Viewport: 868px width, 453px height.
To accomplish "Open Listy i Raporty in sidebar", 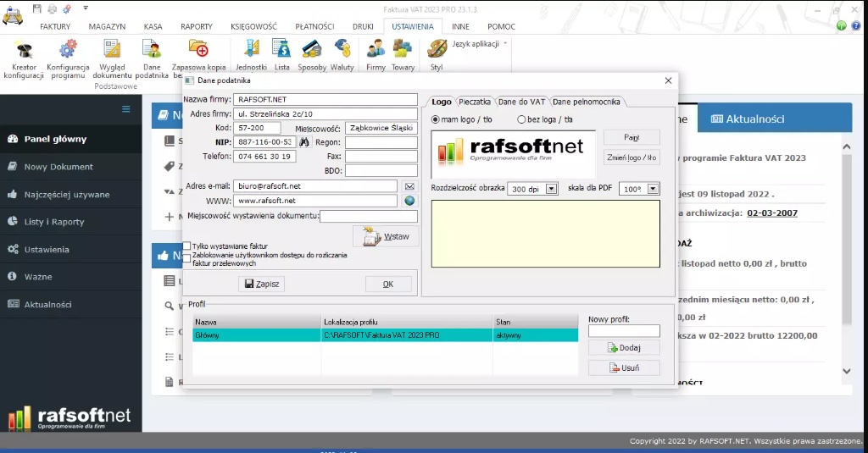I will click(x=71, y=222).
